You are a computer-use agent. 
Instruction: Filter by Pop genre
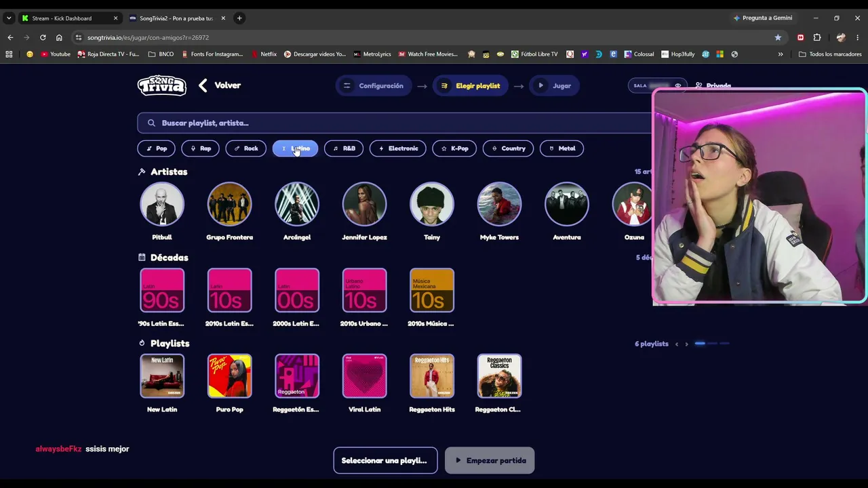click(x=156, y=148)
